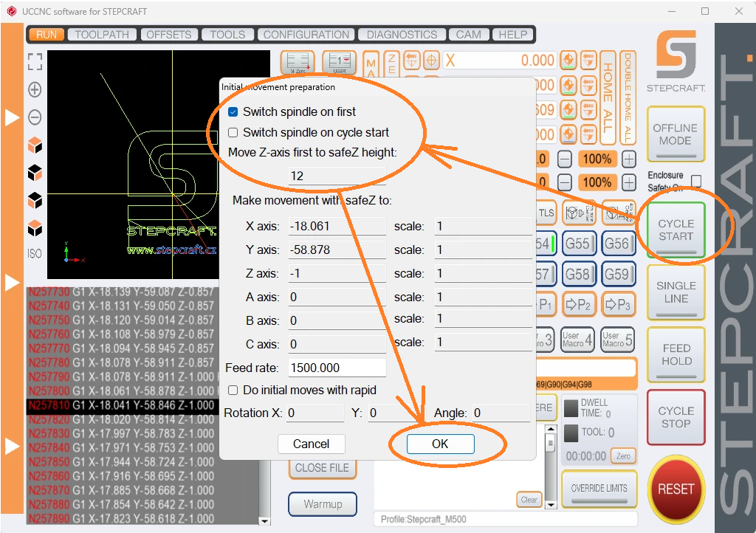Click the crosshair icon left of X readout
Screen dimensions: 756x533
[x=431, y=61]
